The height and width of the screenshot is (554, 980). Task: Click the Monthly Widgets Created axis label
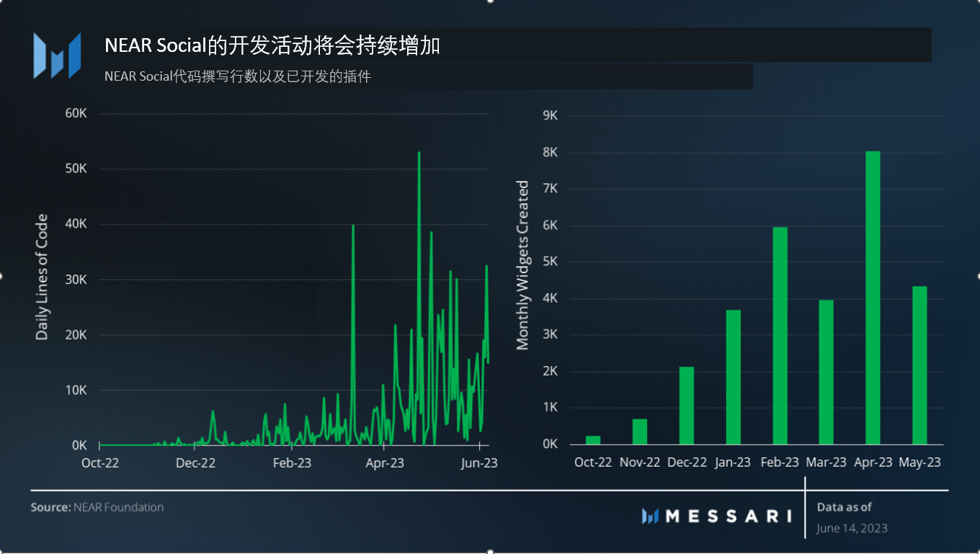click(x=522, y=265)
